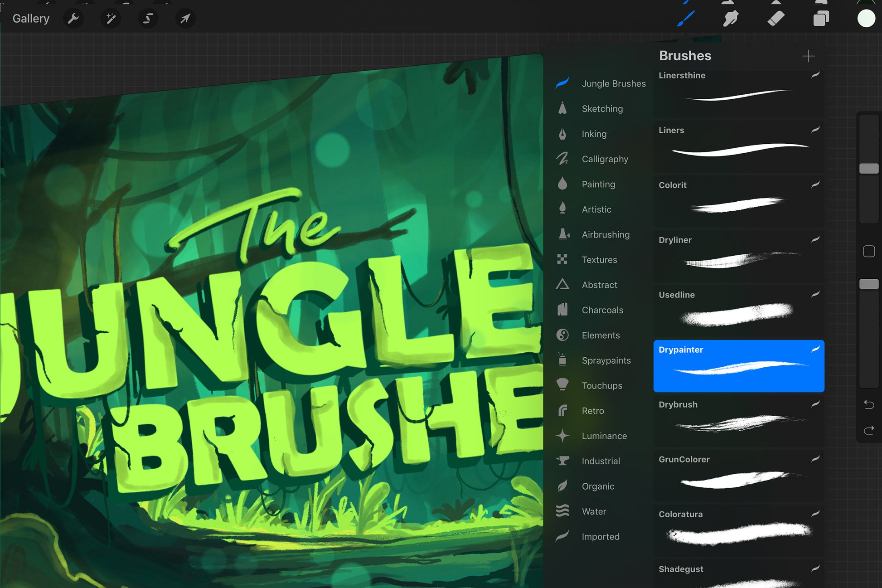The height and width of the screenshot is (588, 882).
Task: Open the Spraypaints brush set
Action: pyautogui.click(x=606, y=360)
